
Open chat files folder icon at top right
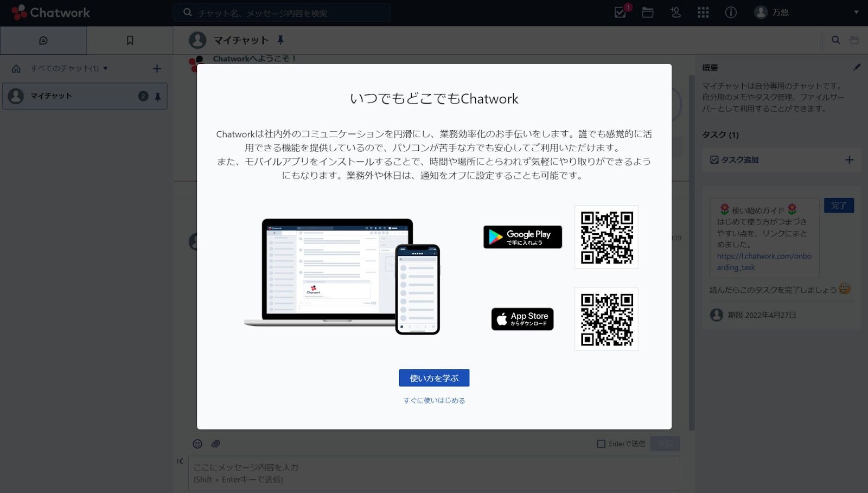(x=854, y=40)
